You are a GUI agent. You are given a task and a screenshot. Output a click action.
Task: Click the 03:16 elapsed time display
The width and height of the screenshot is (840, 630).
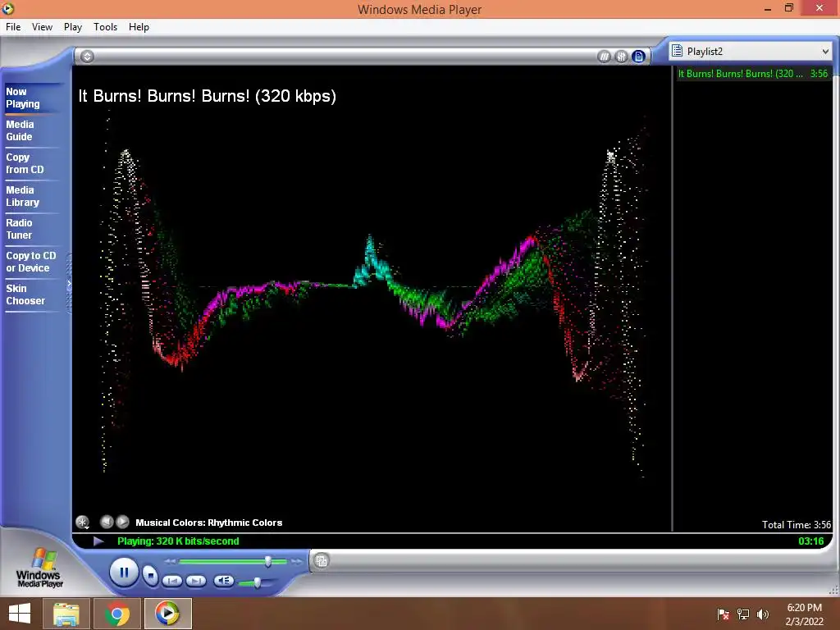pyautogui.click(x=811, y=541)
